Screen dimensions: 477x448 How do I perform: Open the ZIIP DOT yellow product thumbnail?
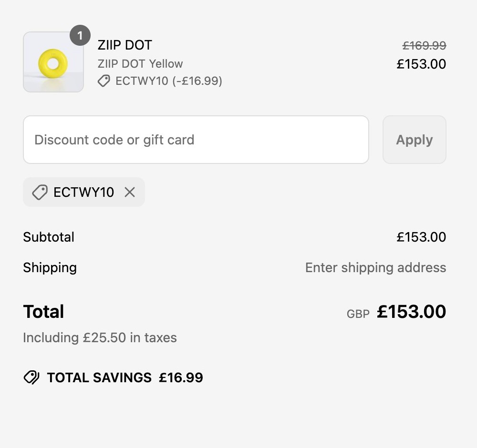(x=53, y=61)
